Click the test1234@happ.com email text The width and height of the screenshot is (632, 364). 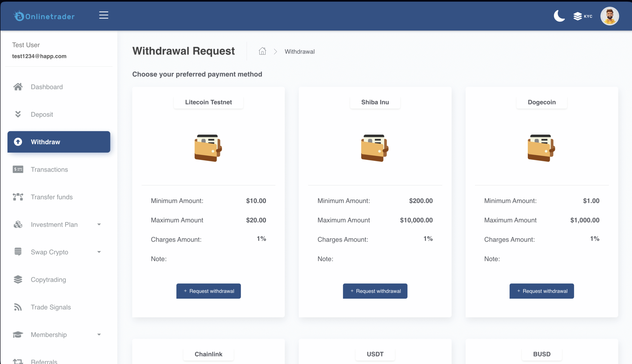39,56
